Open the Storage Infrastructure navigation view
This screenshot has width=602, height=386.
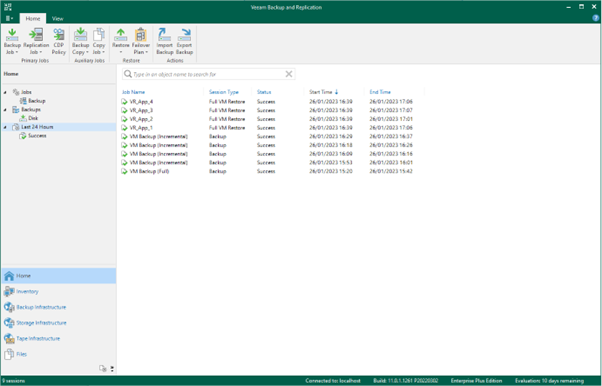(59, 323)
